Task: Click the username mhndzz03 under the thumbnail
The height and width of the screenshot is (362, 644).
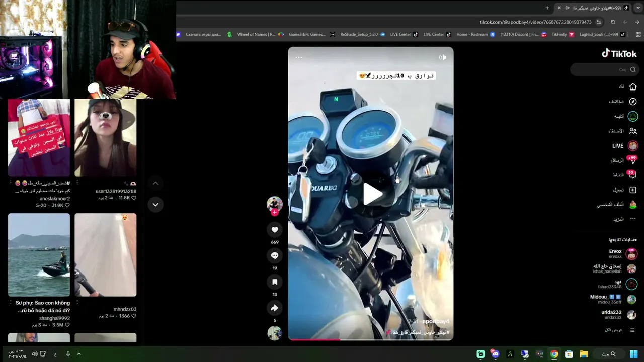Action: tap(125, 309)
